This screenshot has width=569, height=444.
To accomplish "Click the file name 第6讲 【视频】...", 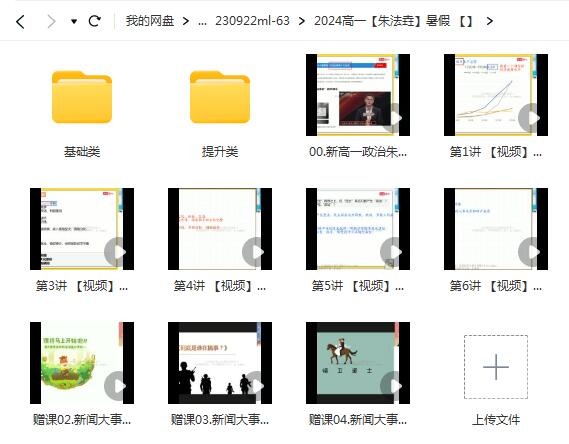I will point(496,285).
